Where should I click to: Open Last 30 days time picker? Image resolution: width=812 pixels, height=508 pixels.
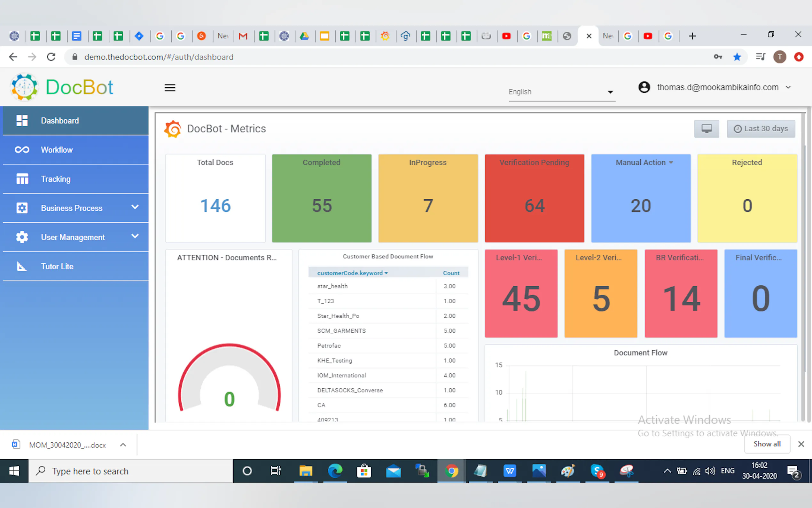point(761,129)
